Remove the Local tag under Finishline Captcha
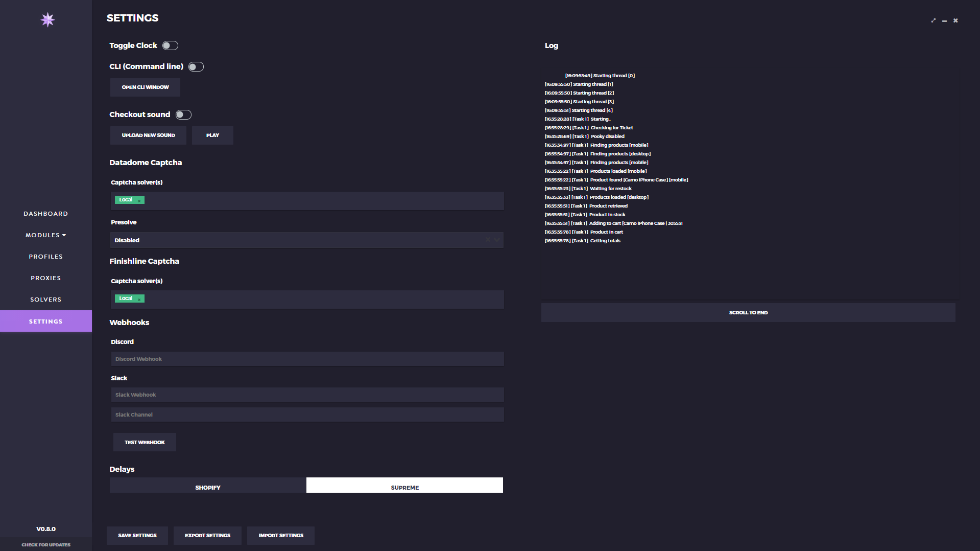The width and height of the screenshot is (980, 551). point(139,300)
